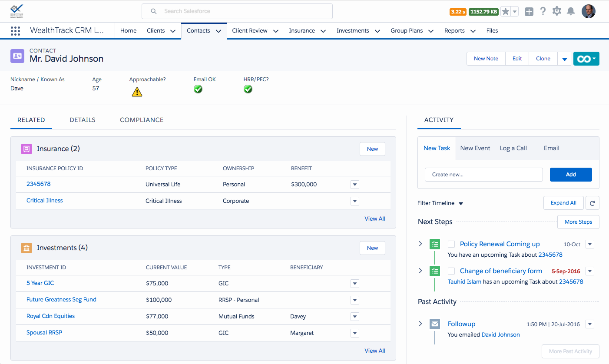The image size is (609, 364).
Task: Refresh the activity timeline
Action: 592,203
